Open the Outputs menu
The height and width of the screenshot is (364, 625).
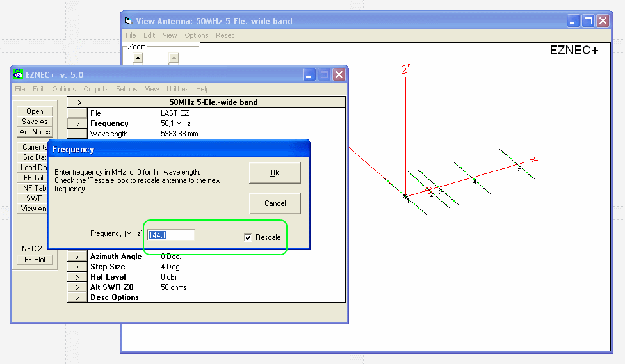[x=95, y=89]
